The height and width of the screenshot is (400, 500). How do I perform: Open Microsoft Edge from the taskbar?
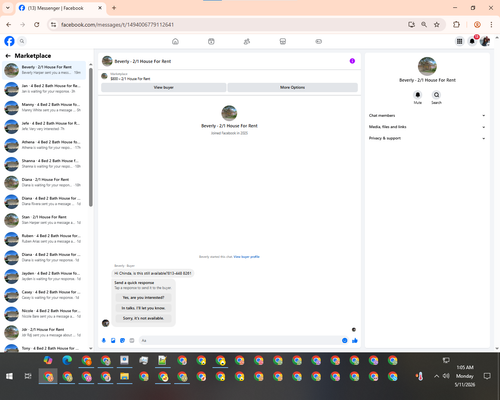(x=67, y=360)
